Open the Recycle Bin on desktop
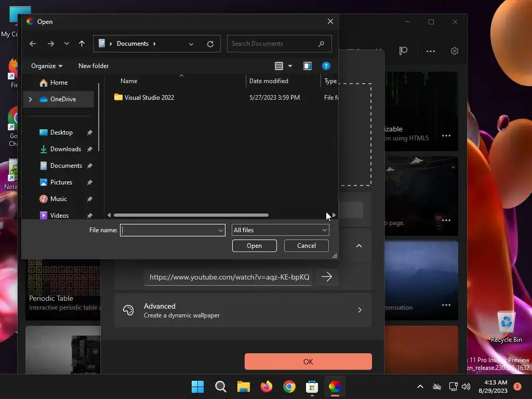Screen dimensions: 532x399 (x=506, y=327)
